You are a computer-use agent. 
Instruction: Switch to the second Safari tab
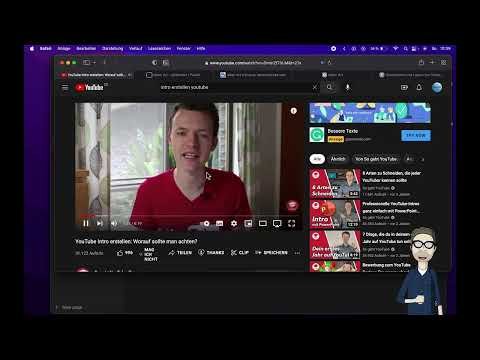(173, 75)
